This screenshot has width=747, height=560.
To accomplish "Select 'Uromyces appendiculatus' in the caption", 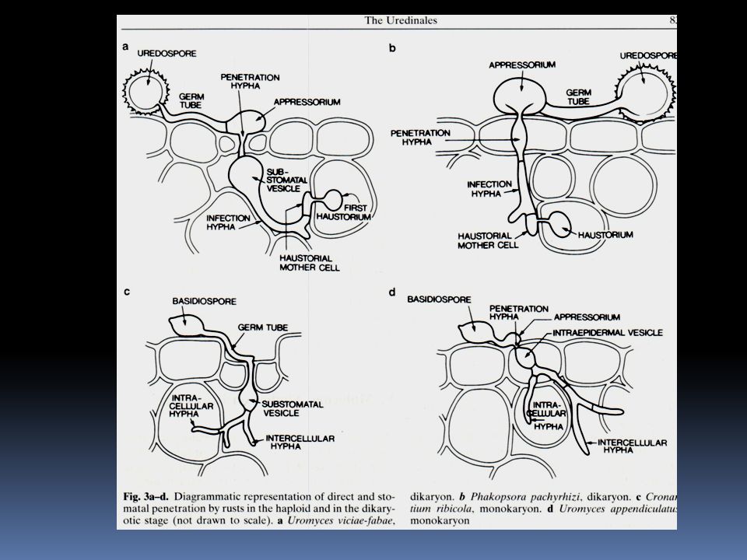I will tap(617, 509).
